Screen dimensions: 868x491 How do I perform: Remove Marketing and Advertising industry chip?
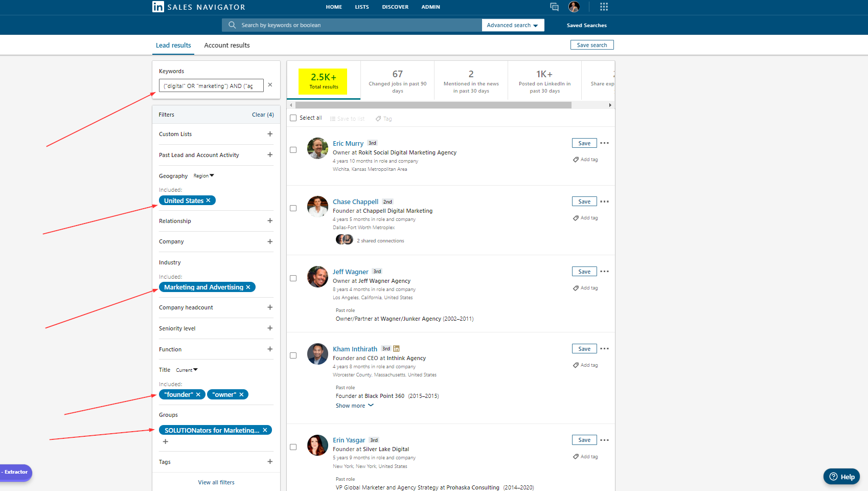pyautogui.click(x=248, y=287)
